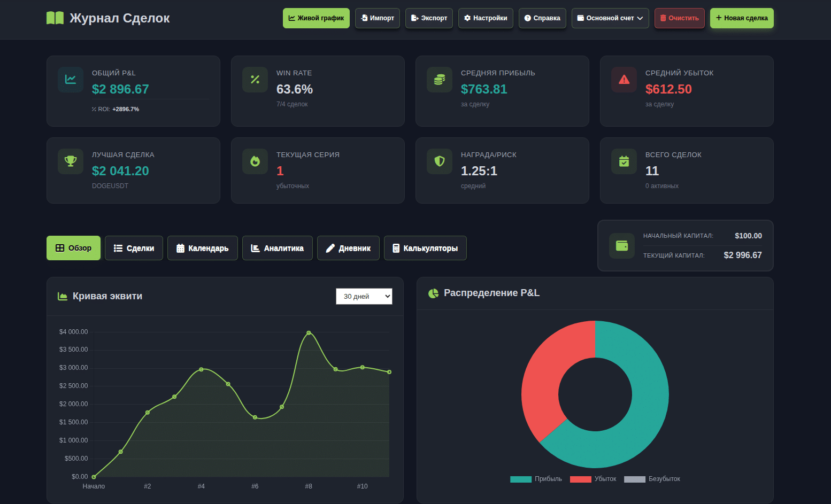Viewport: 831px width, 504px height.
Task: Open the Аналитика tab
Action: (277, 248)
